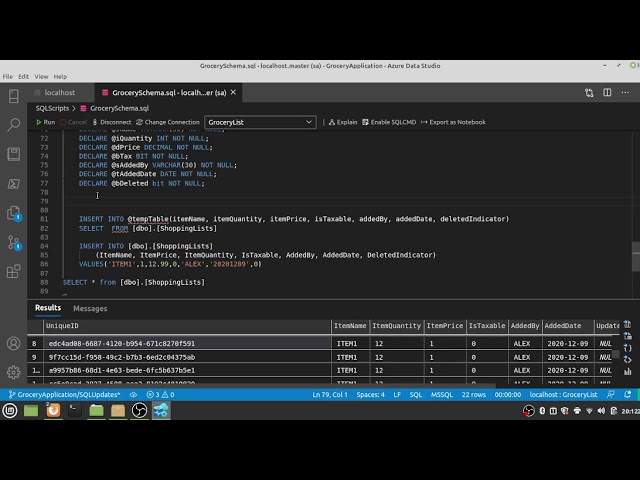
Task: Open the Linux Mint start menu
Action: [10, 410]
